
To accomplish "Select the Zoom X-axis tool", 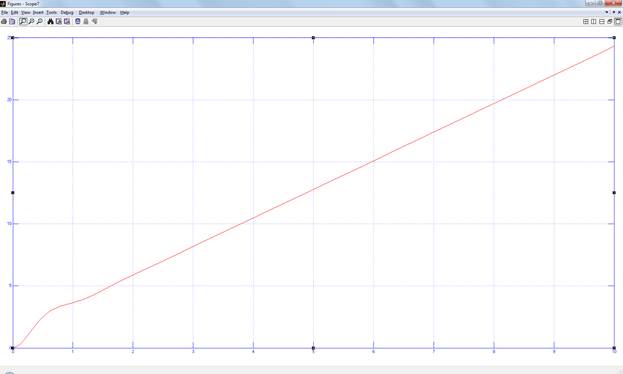I will coord(31,21).
